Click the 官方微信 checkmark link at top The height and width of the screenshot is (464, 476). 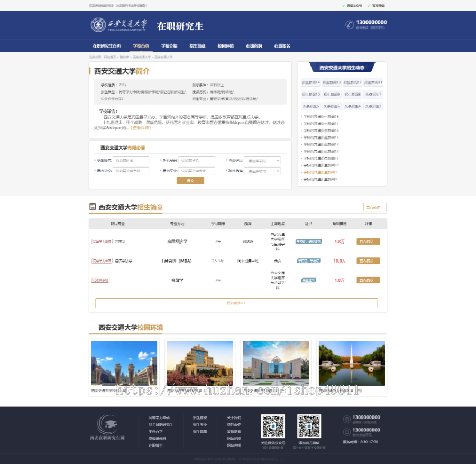[376, 5]
